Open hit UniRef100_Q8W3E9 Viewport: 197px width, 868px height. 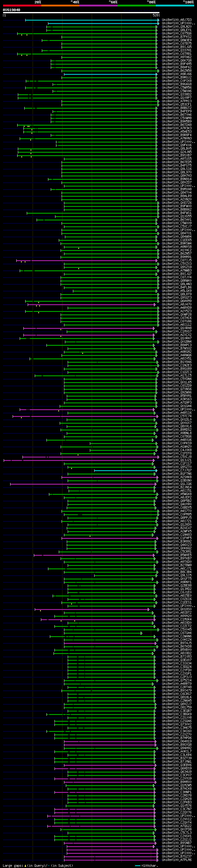point(177,40)
